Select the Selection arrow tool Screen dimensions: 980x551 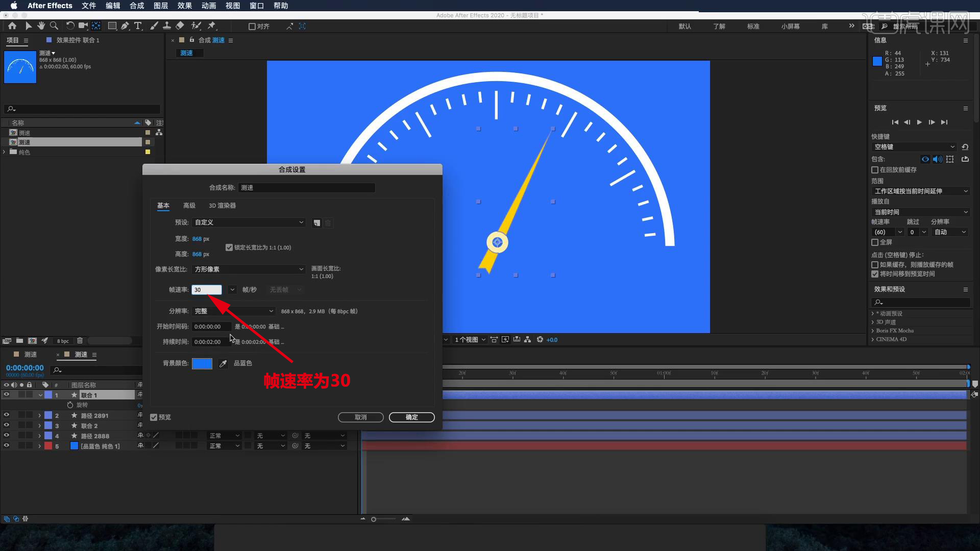click(x=28, y=26)
